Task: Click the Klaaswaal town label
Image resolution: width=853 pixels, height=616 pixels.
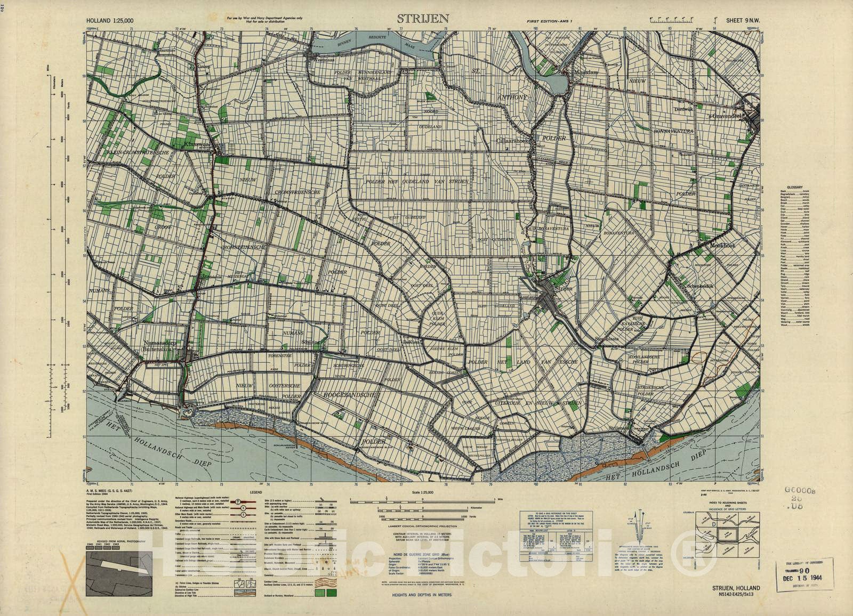Action: point(191,144)
